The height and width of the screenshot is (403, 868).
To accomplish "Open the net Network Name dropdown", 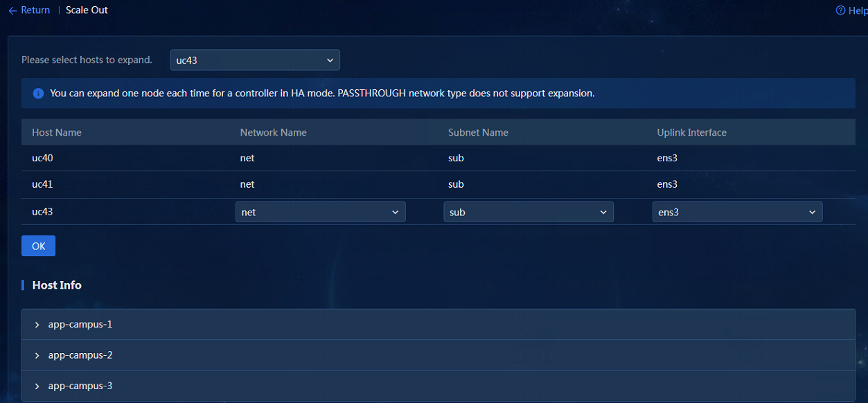I will (x=321, y=212).
